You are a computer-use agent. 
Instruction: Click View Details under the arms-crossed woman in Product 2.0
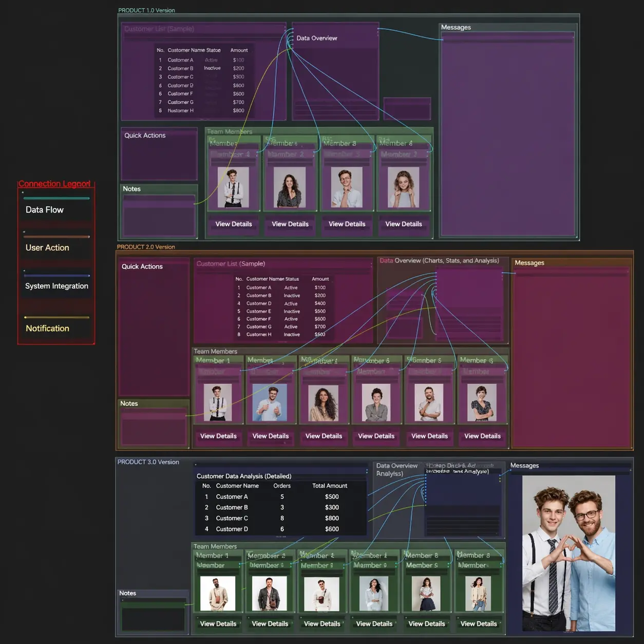coord(376,436)
